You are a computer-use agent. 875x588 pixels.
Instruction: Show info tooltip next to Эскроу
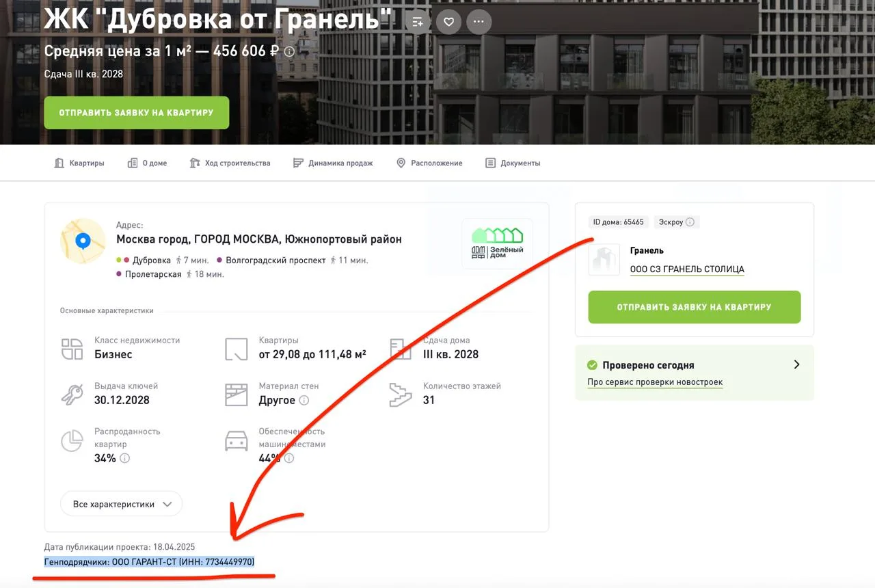[x=690, y=222]
